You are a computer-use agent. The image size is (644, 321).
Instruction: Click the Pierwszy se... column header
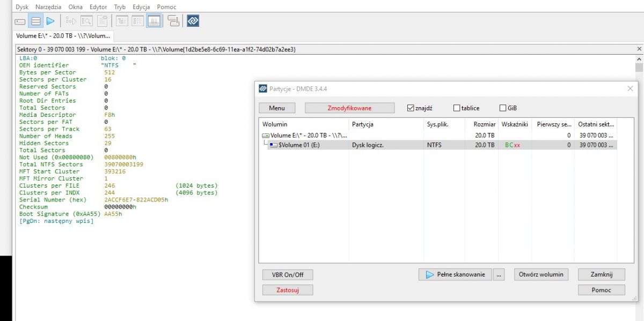[x=553, y=124]
